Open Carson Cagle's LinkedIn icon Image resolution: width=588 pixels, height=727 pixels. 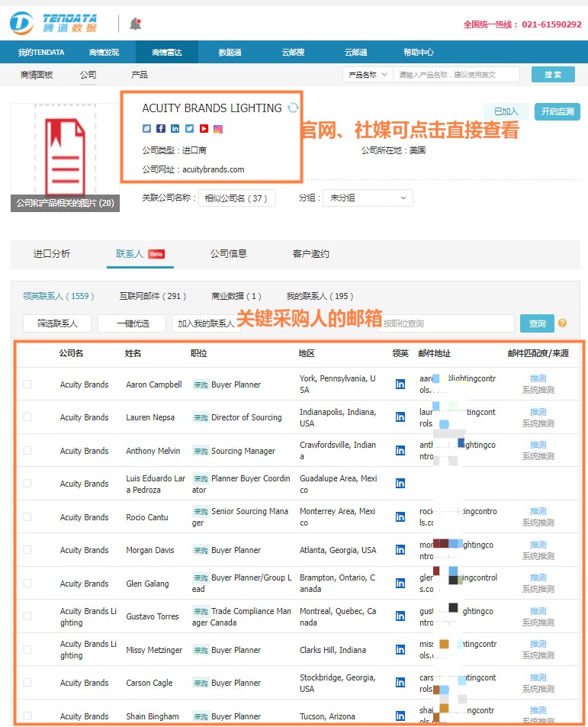(x=400, y=683)
